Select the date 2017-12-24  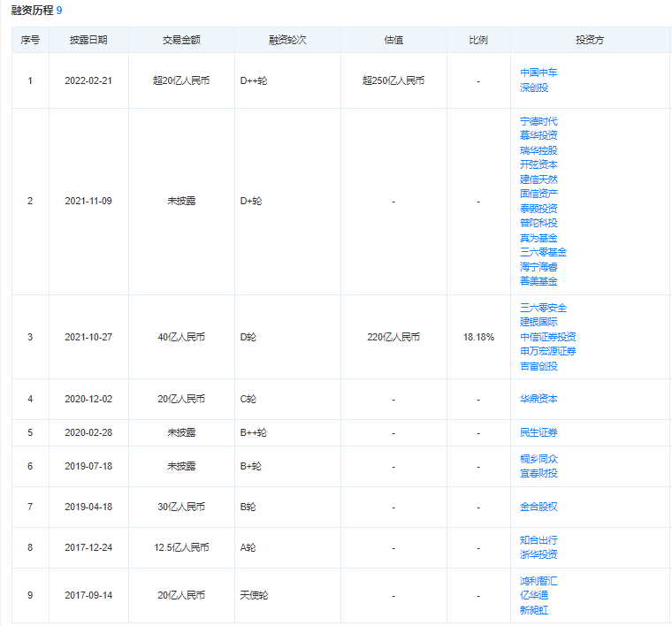pyautogui.click(x=88, y=547)
